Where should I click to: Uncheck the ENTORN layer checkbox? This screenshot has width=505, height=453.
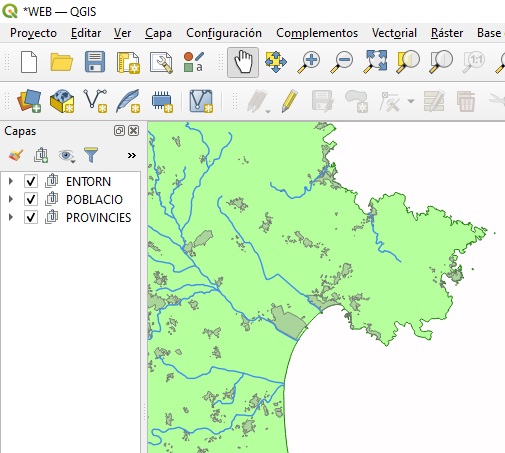point(31,181)
